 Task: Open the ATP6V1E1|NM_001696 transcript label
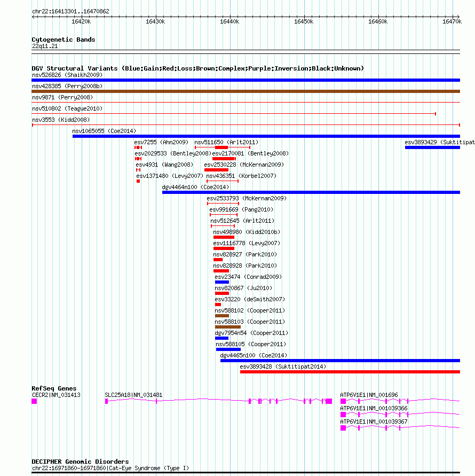tap(369, 395)
